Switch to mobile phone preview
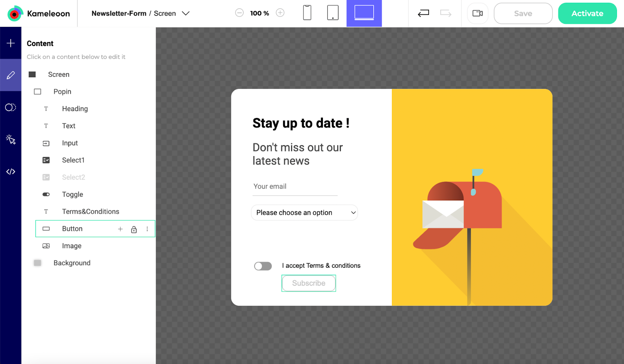The height and width of the screenshot is (364, 624). coord(307,13)
